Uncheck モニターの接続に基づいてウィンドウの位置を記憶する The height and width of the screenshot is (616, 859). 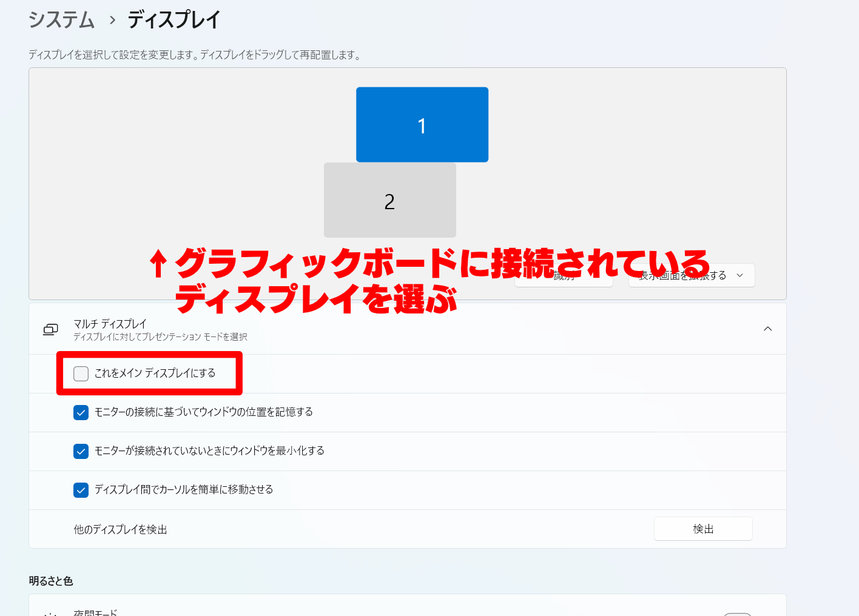pyautogui.click(x=81, y=412)
